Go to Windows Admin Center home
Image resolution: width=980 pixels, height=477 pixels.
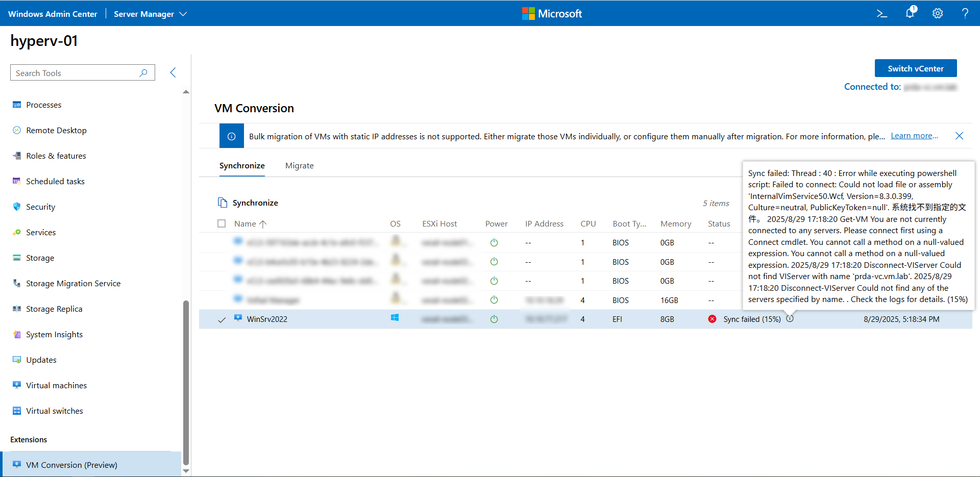(x=53, y=14)
